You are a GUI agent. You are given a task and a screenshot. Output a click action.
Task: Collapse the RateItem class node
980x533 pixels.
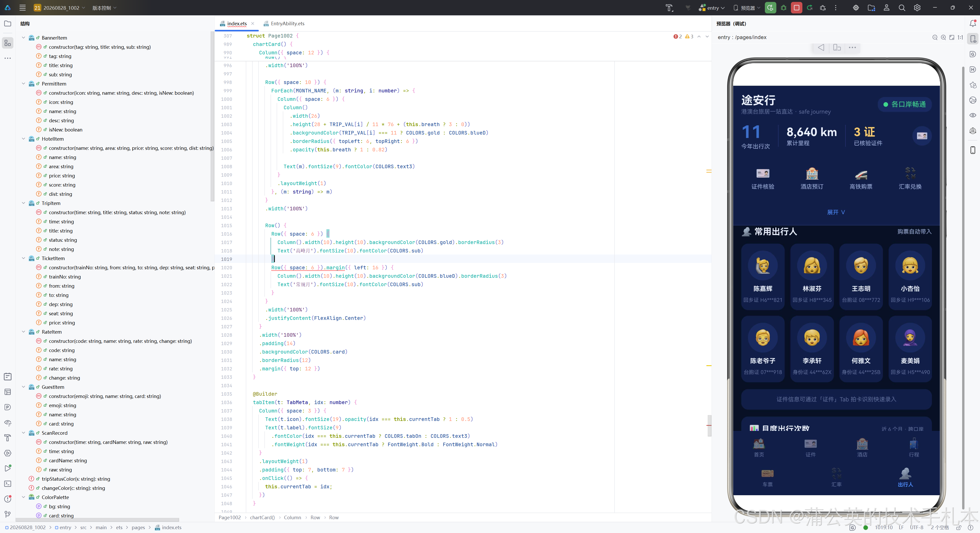pos(23,332)
